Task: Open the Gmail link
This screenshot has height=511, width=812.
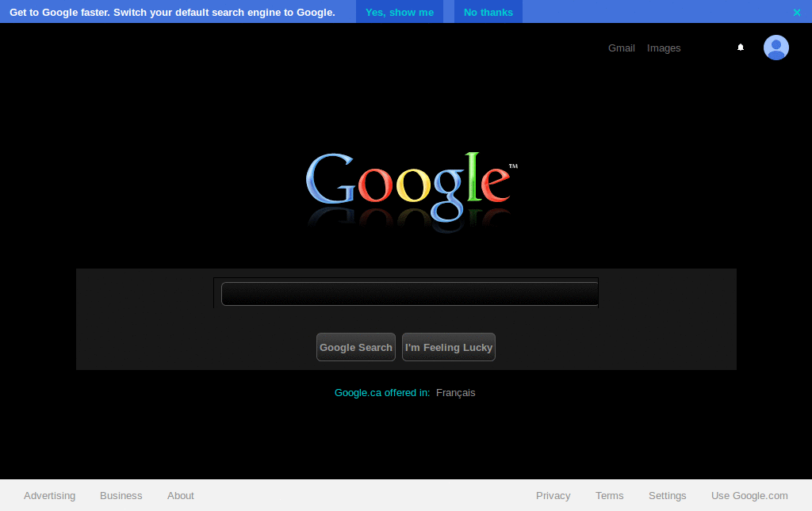Action: [x=622, y=48]
